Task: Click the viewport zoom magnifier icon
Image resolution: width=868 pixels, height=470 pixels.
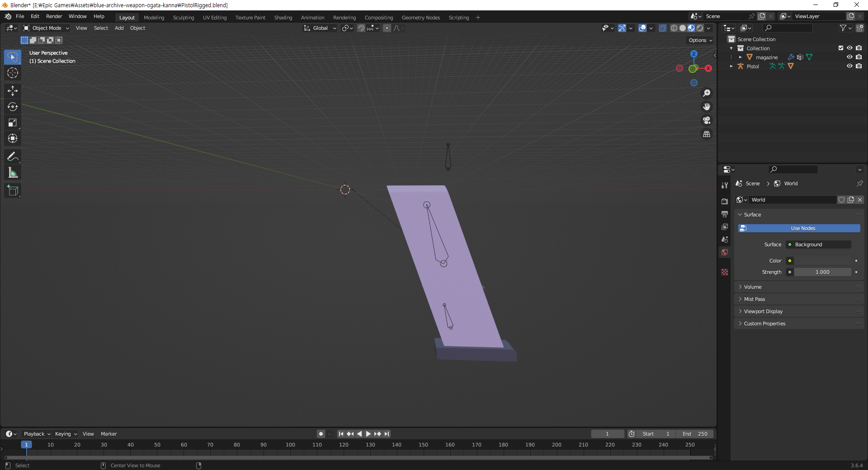Action: pyautogui.click(x=707, y=93)
